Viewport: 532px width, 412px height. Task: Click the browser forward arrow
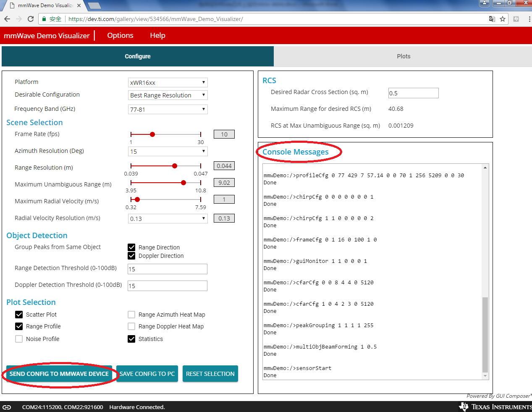(18, 19)
